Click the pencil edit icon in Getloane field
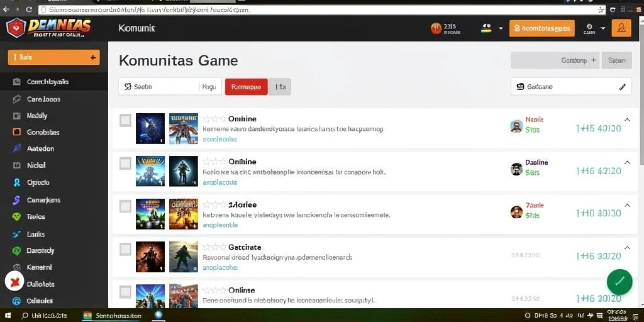Image resolution: width=644 pixels, height=322 pixels. pyautogui.click(x=622, y=87)
